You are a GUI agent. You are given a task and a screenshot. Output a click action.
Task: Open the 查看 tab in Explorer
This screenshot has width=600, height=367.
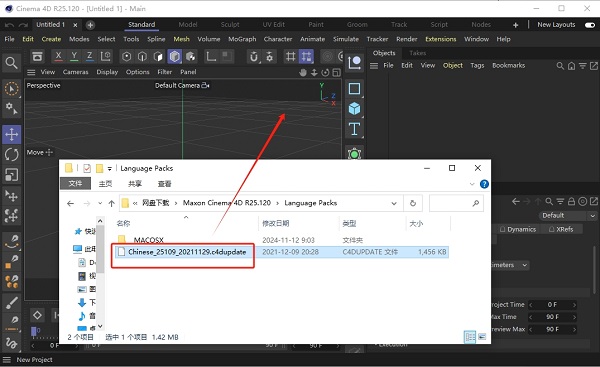(165, 184)
